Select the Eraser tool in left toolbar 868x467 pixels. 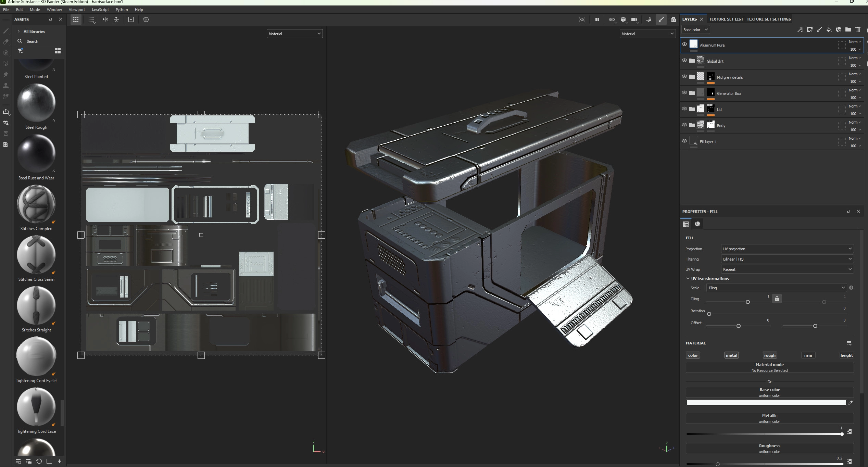coord(6,42)
